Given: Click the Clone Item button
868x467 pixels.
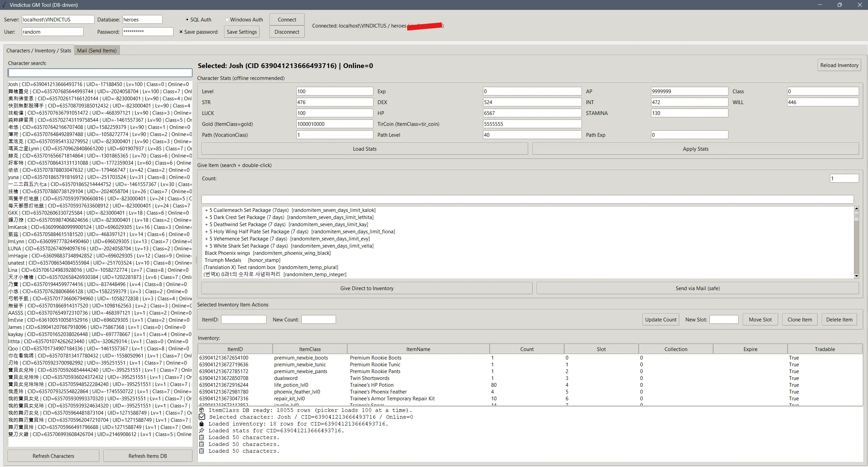Looking at the screenshot, I should click(x=800, y=320).
